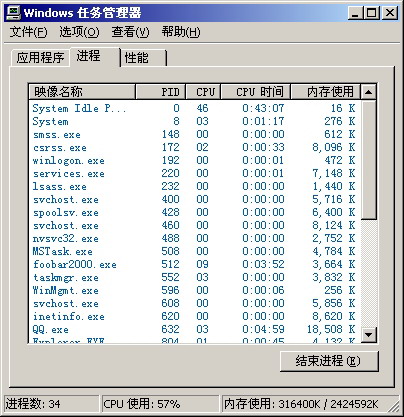Click the scroll up arrow of process list
This screenshot has height=417, width=404.
click(369, 92)
